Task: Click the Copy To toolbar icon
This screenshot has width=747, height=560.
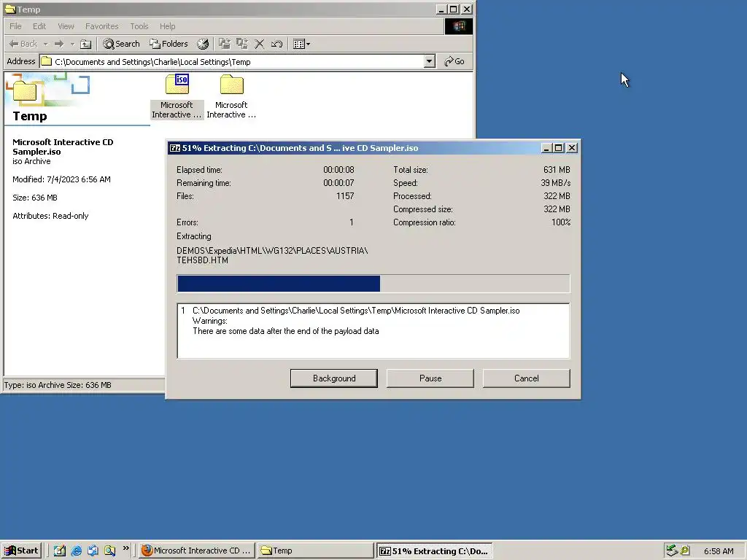Action: pyautogui.click(x=242, y=44)
